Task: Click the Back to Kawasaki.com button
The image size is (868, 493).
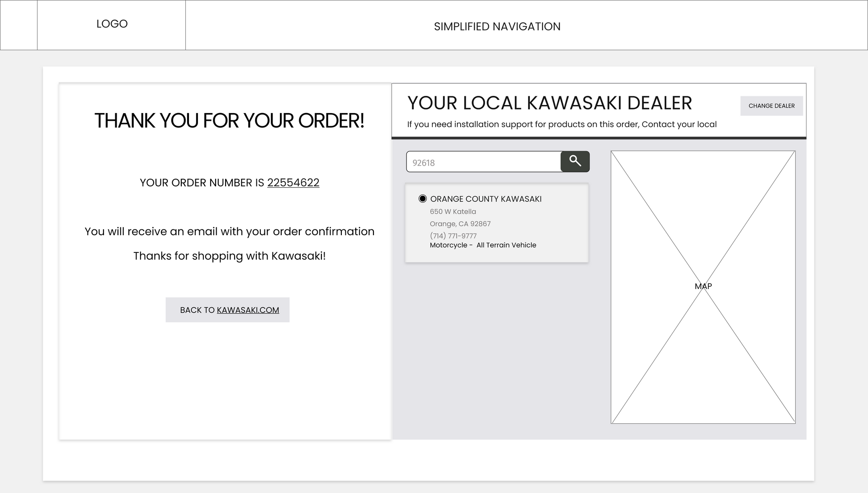Action: point(227,310)
